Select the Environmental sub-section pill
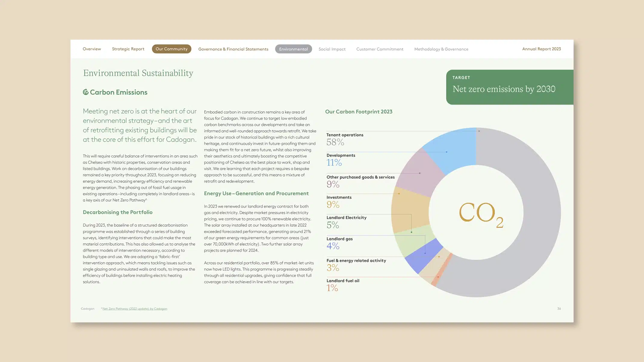The height and width of the screenshot is (362, 644). pyautogui.click(x=293, y=49)
